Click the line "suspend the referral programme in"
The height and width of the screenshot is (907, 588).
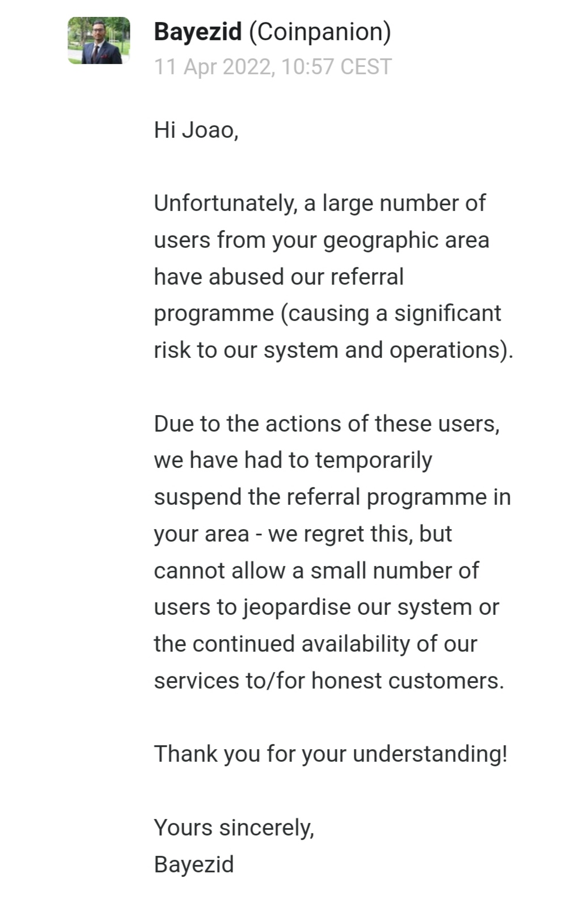332,497
